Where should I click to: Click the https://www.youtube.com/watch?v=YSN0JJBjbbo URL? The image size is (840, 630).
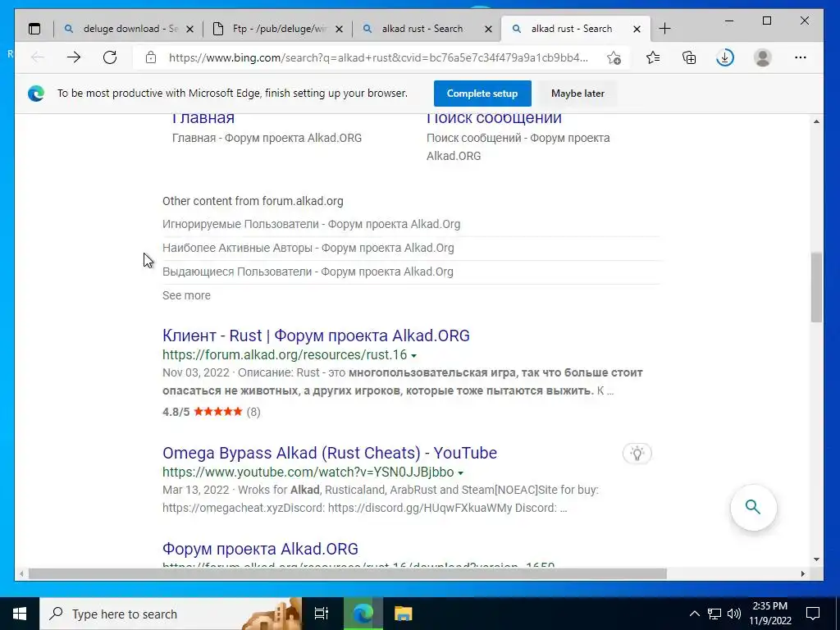pos(308,472)
